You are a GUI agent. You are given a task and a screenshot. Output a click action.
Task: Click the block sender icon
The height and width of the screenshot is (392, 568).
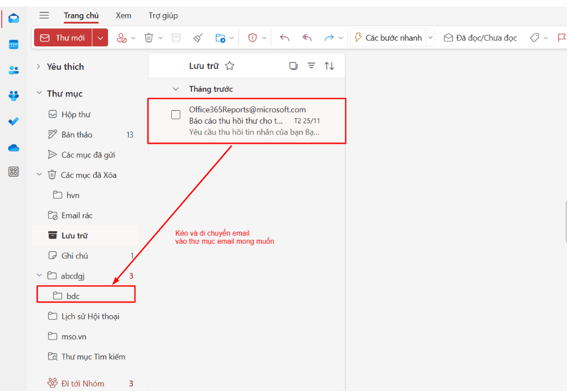[x=122, y=38]
